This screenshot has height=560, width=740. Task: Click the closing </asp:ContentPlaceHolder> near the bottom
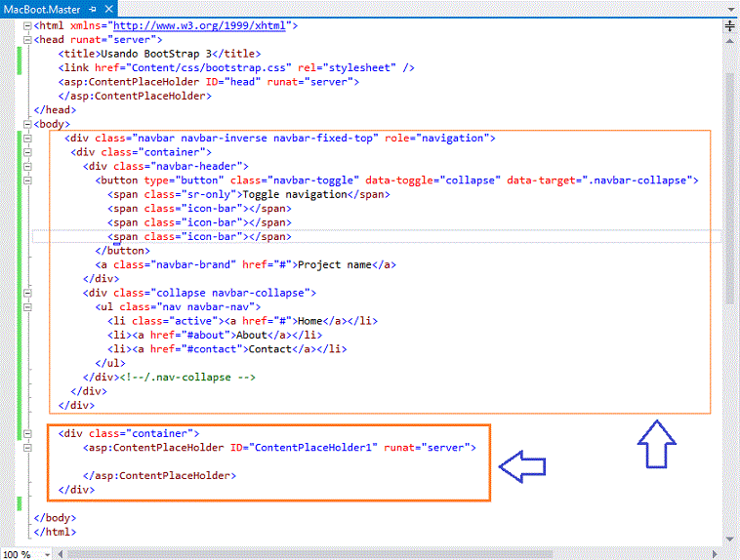click(159, 475)
